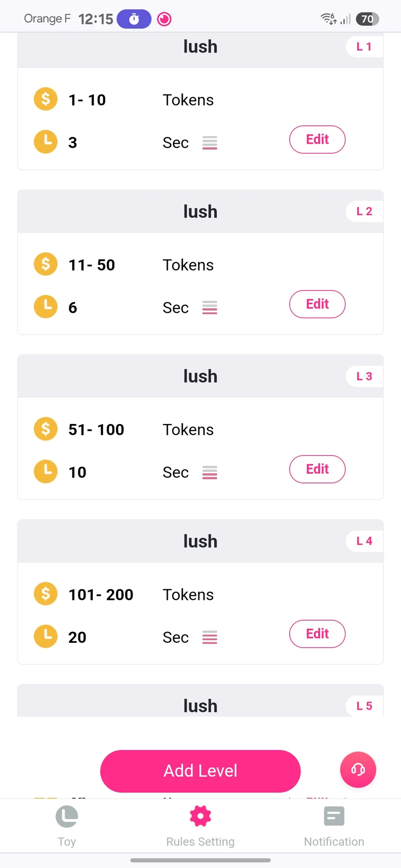
Task: Edit the L 1 lush level
Action: tap(317, 140)
